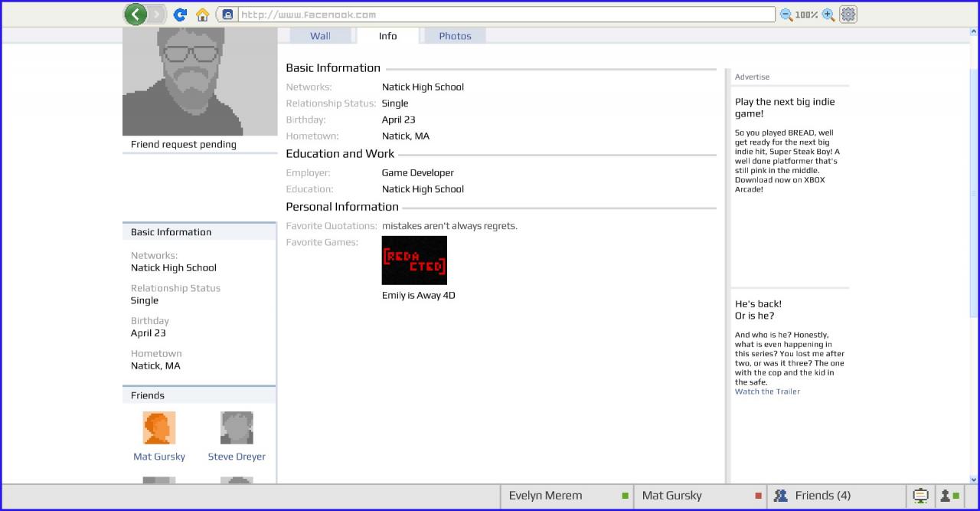Screen dimensions: 980x511
Task: Click the zoom in magnifier icon
Action: tap(828, 15)
